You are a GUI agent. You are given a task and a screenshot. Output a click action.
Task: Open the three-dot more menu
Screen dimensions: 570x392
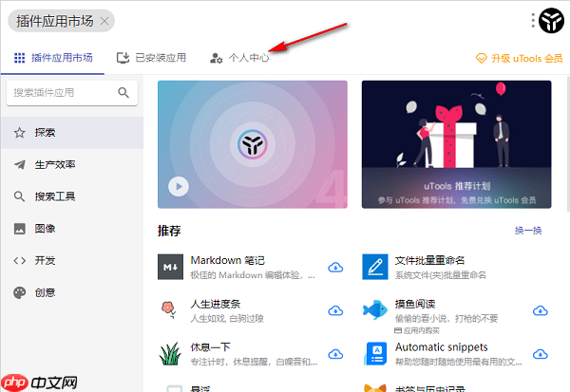[x=533, y=21]
